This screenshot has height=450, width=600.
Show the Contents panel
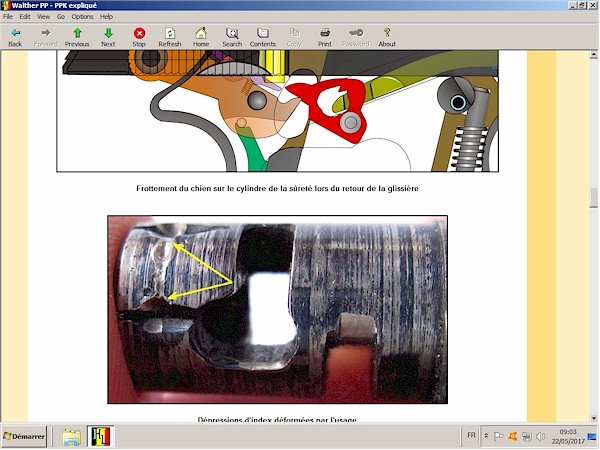263,38
